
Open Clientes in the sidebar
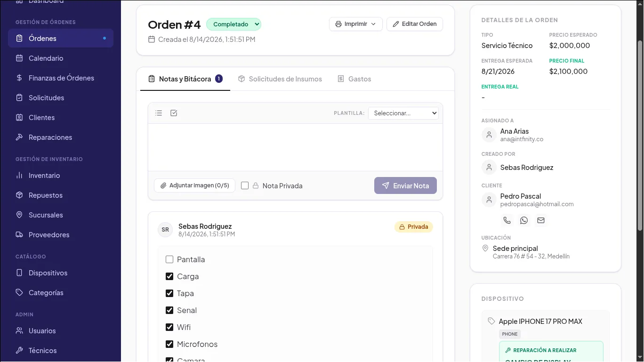click(x=61, y=118)
